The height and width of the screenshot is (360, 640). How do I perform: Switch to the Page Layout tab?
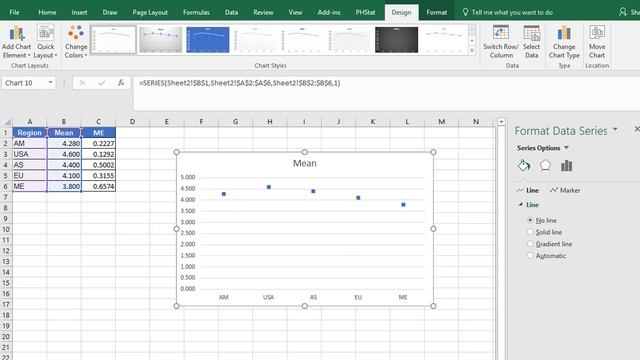[x=150, y=12]
